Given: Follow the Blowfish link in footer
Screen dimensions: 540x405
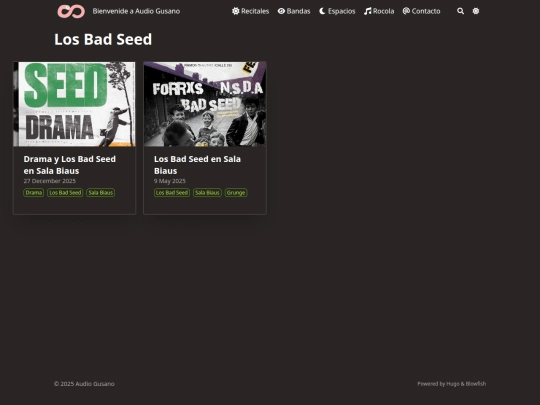Looking at the screenshot, I should click(x=476, y=384).
